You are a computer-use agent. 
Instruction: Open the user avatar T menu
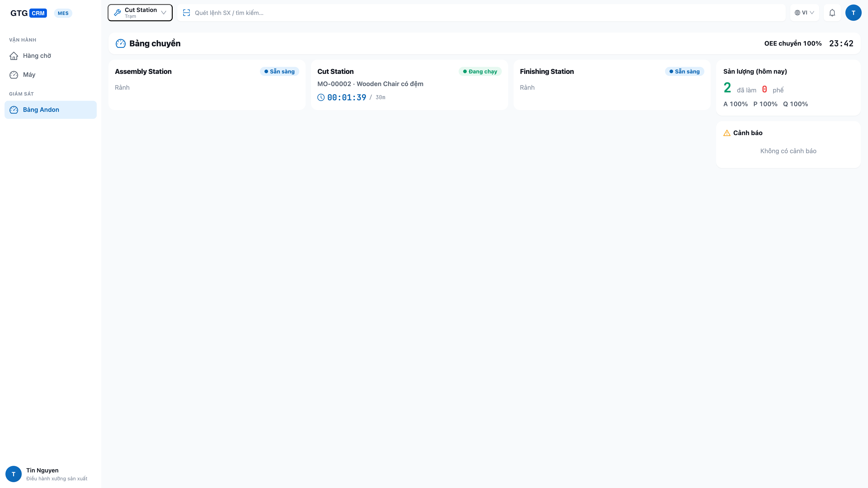click(853, 13)
